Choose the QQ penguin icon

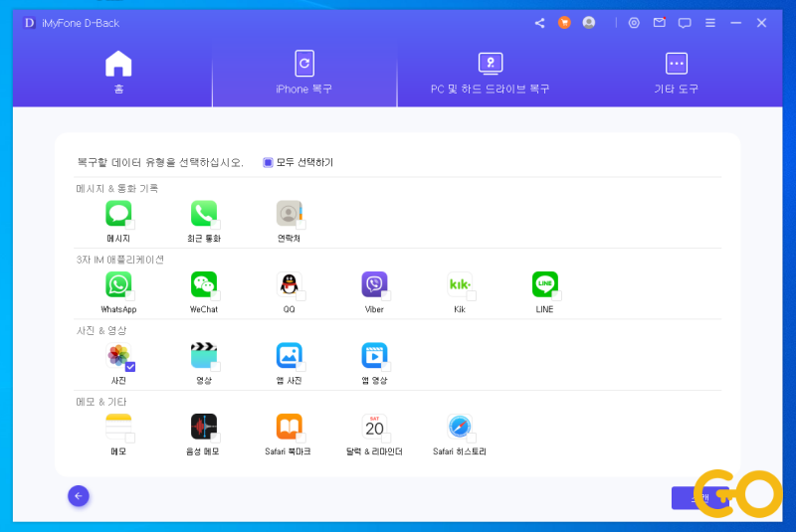[289, 284]
